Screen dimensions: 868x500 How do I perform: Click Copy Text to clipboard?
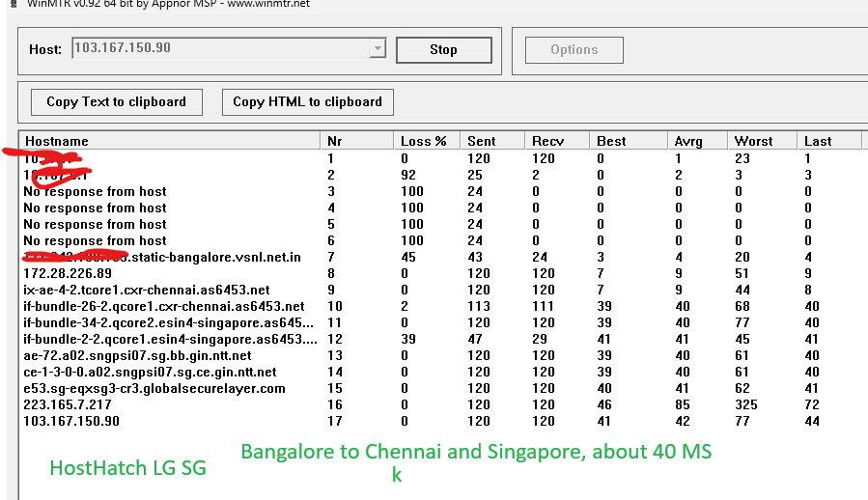(x=116, y=102)
